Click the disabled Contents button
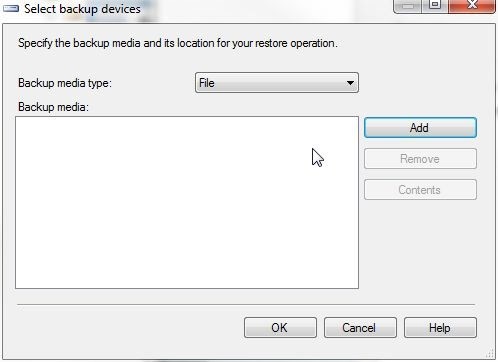498x362 pixels. (420, 190)
